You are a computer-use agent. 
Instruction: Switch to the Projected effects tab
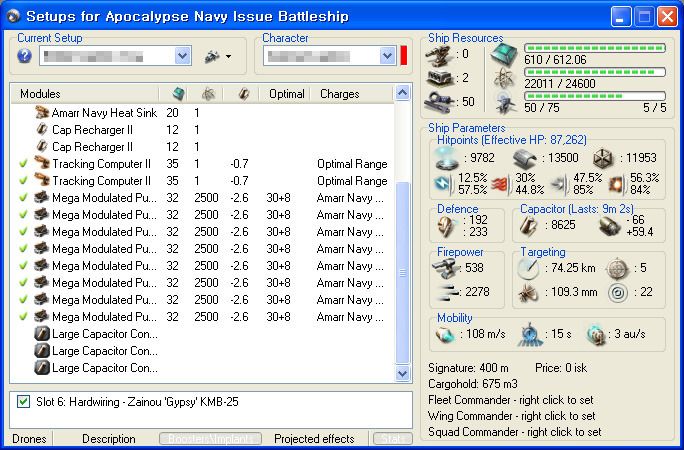pyautogui.click(x=314, y=439)
